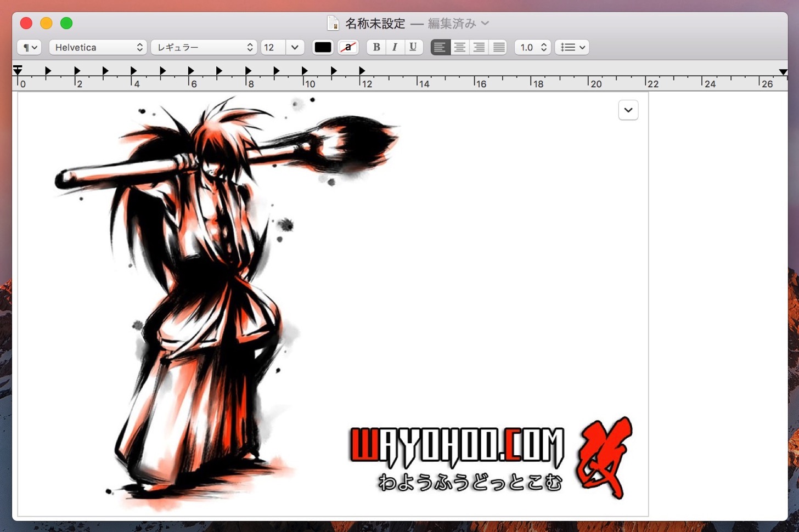Select the tab stop marker at 12

[x=362, y=71]
